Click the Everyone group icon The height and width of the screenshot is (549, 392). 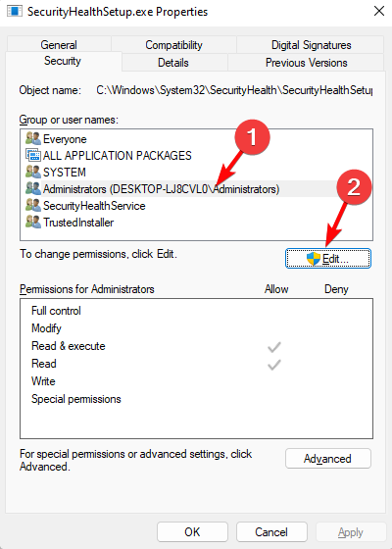[x=33, y=139]
